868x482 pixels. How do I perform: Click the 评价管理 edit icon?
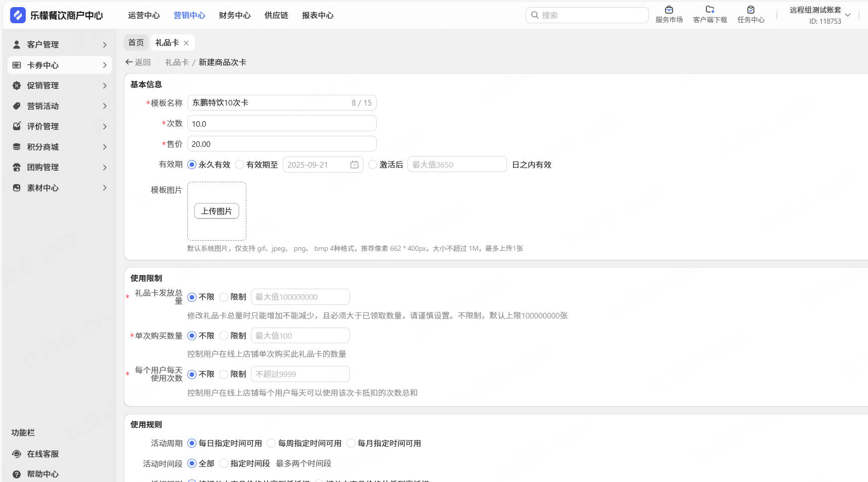tap(17, 126)
